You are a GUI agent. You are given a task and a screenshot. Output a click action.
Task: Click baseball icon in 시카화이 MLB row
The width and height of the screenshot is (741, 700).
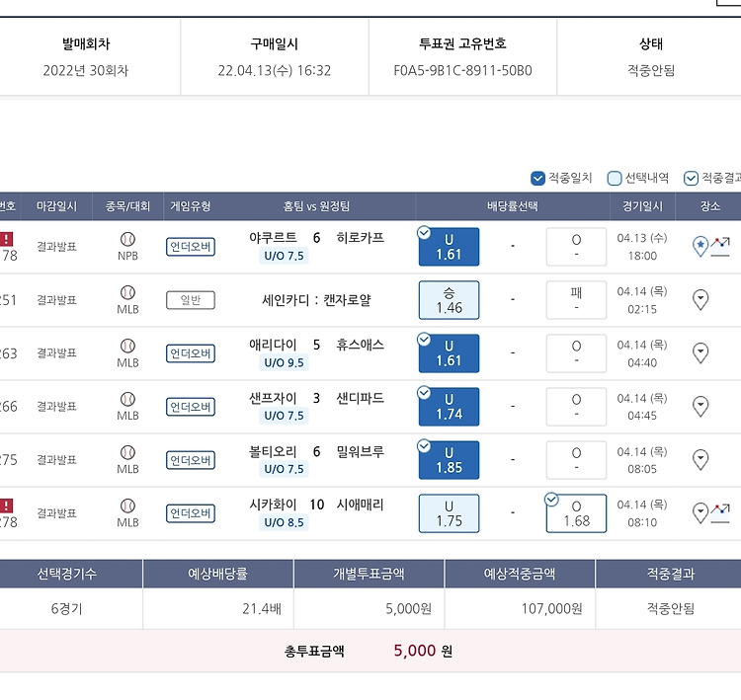(127, 506)
